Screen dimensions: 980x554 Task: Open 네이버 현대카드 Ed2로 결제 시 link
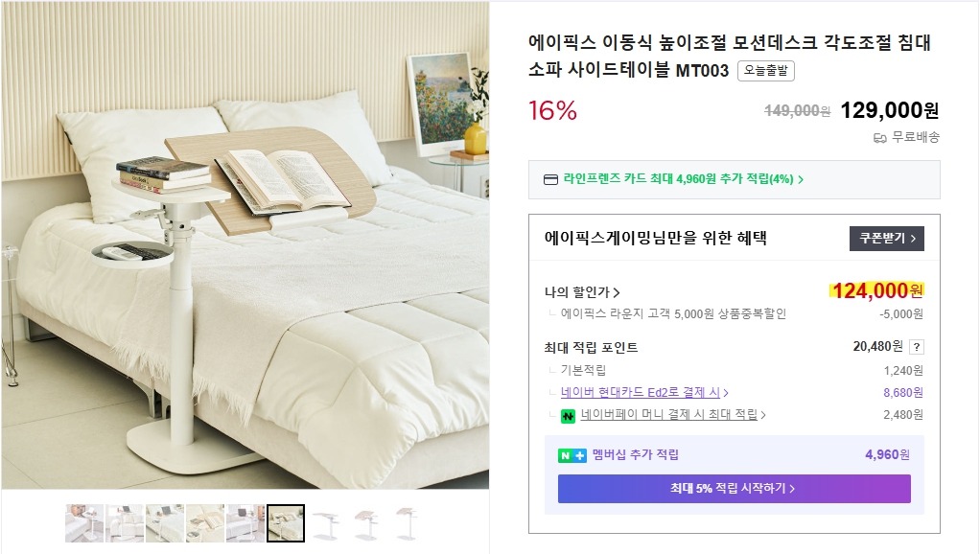click(x=644, y=392)
